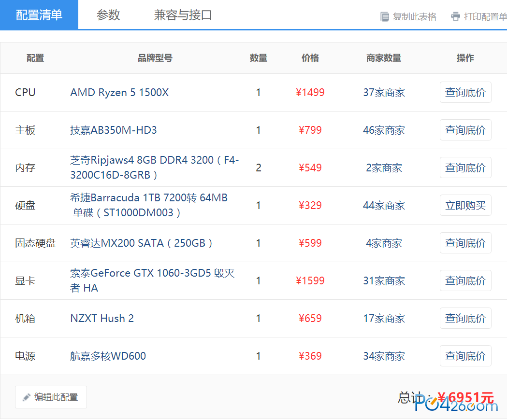This screenshot has width=507, height=420.
Task: Open the 配置清单 tab
Action: pos(39,15)
